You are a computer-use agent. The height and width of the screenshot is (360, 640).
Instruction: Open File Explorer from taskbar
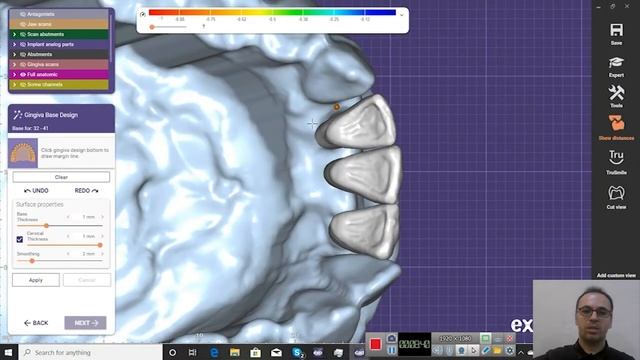(x=235, y=352)
